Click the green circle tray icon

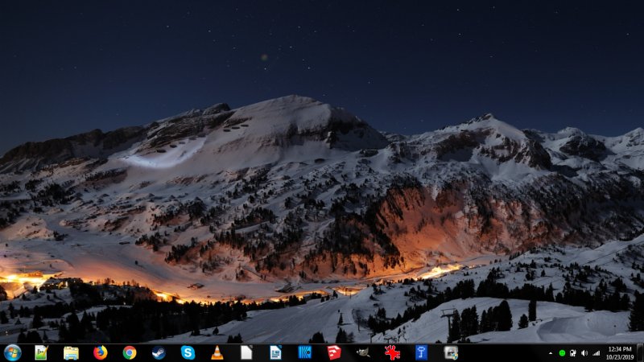(x=562, y=353)
